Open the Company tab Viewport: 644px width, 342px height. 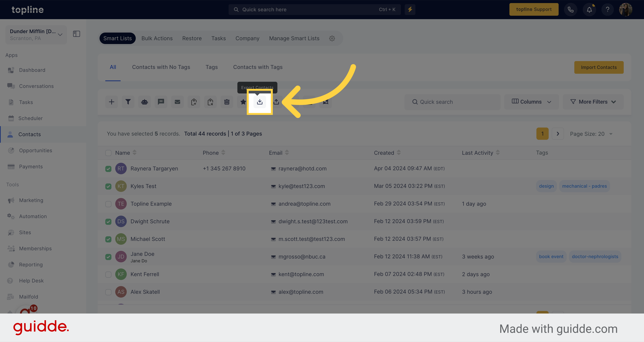click(x=247, y=38)
